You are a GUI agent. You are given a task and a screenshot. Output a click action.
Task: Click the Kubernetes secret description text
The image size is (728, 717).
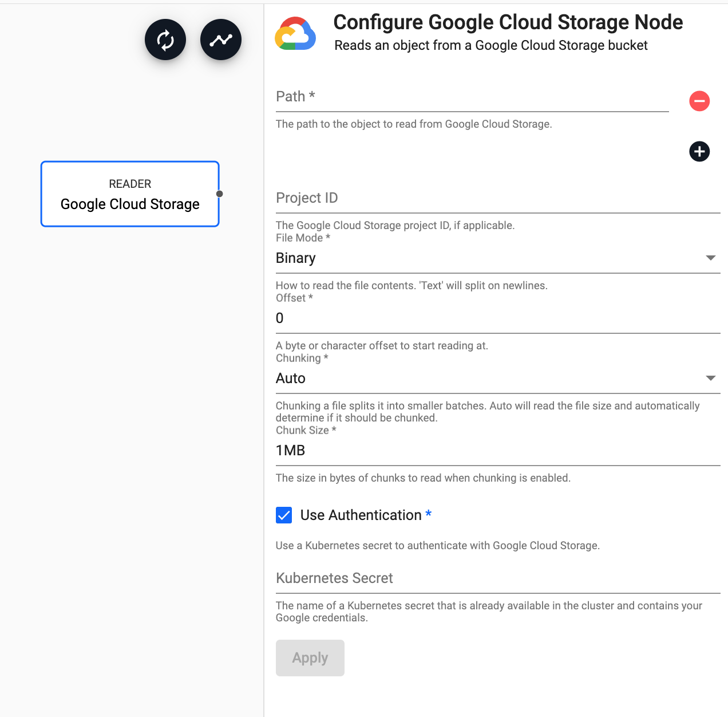click(489, 612)
